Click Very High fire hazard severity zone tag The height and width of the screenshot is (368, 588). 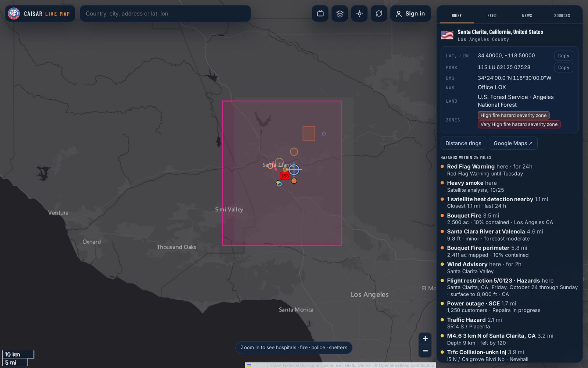point(519,124)
